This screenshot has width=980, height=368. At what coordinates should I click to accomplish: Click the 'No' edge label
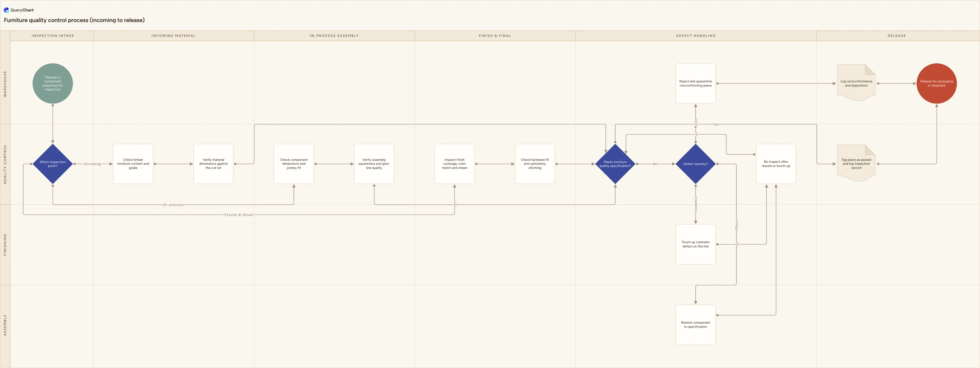(x=655, y=164)
